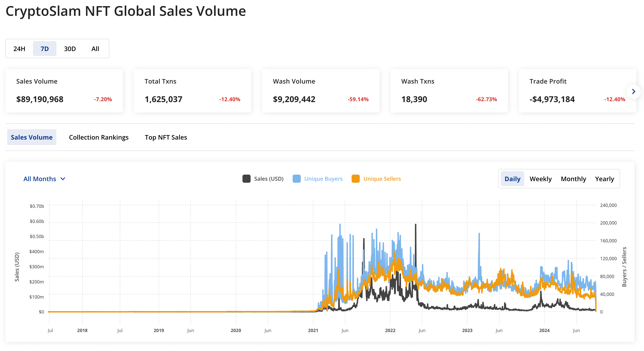This screenshot has width=644, height=351.
Task: Switch chart to Yearly interval
Action: coord(604,179)
